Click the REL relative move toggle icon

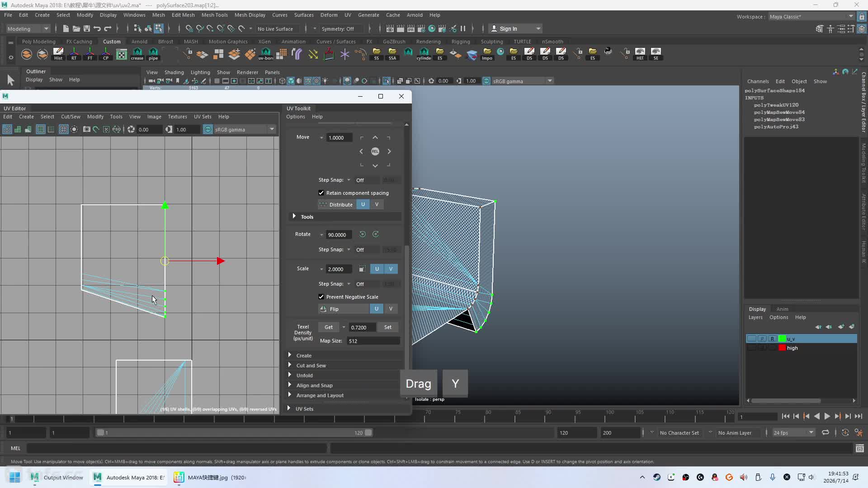tap(375, 151)
